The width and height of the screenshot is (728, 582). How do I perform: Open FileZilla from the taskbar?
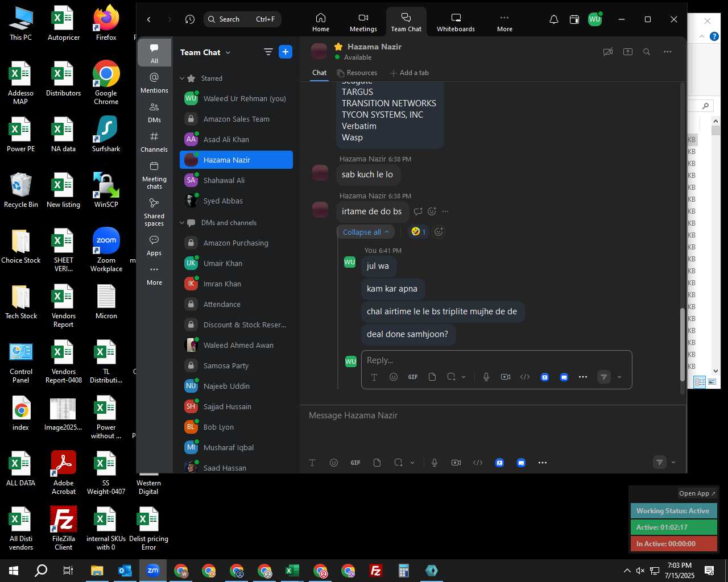click(x=376, y=571)
